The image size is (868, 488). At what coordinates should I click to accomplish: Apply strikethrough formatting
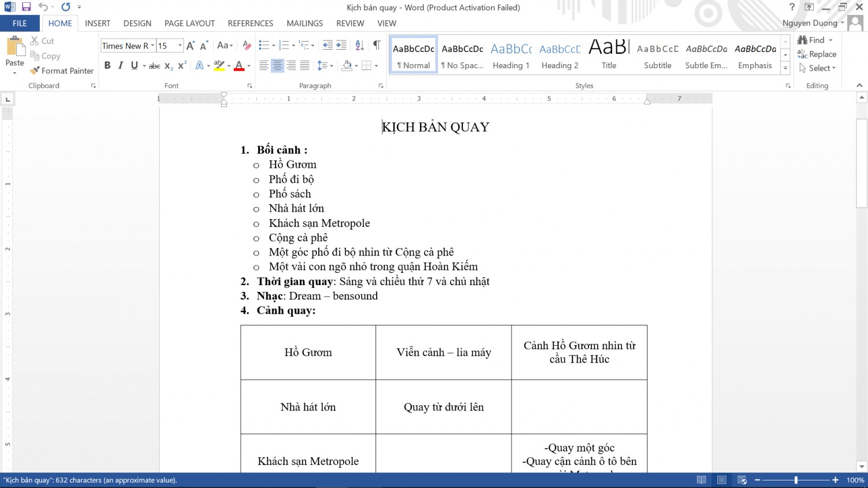coord(155,66)
